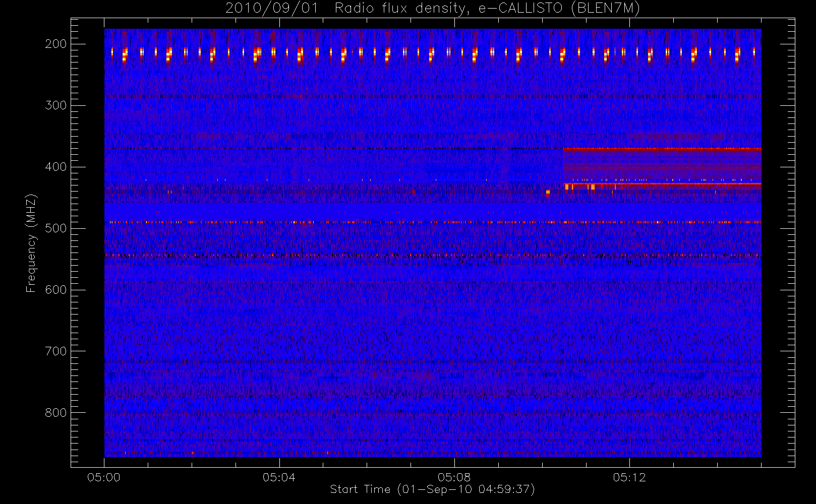Image resolution: width=816 pixels, height=504 pixels.
Task: Click the left edge of the red band near 370 MHz
Action: (565, 149)
